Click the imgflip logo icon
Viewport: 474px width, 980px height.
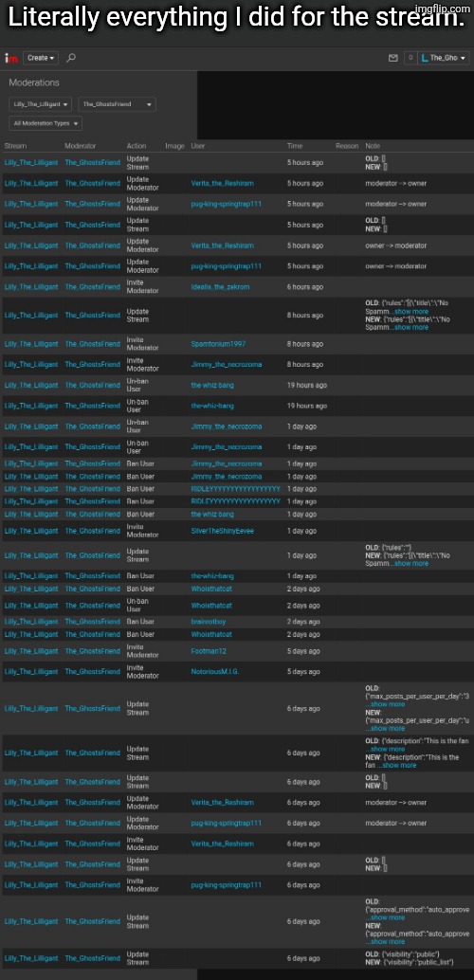[11, 58]
